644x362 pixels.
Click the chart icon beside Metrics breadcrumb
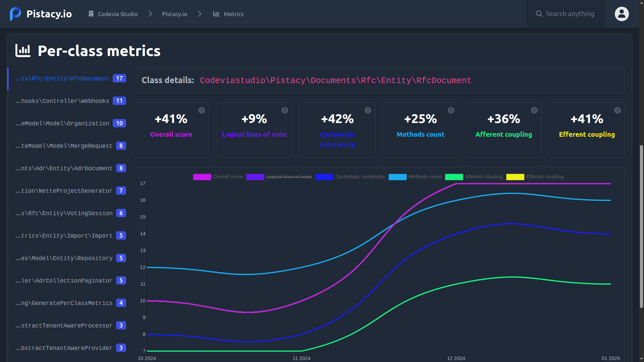coord(216,14)
